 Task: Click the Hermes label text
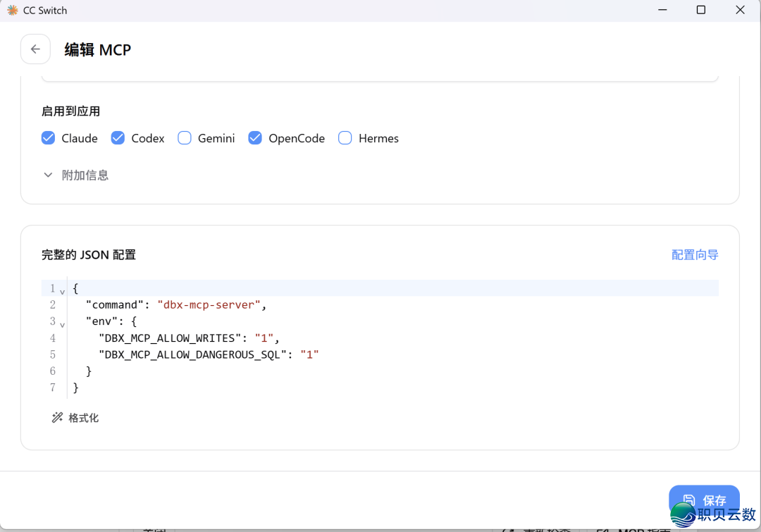point(378,138)
